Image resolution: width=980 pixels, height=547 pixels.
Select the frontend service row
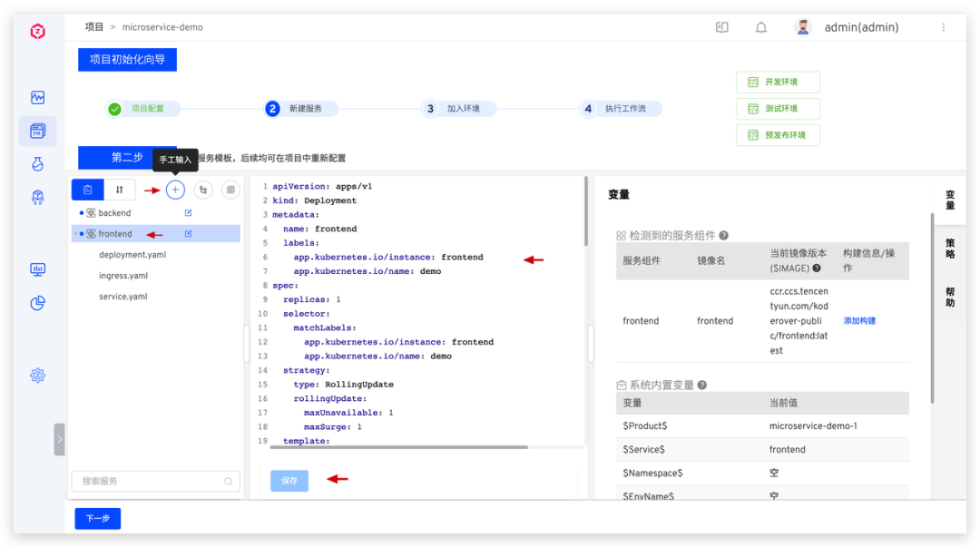tap(156, 234)
